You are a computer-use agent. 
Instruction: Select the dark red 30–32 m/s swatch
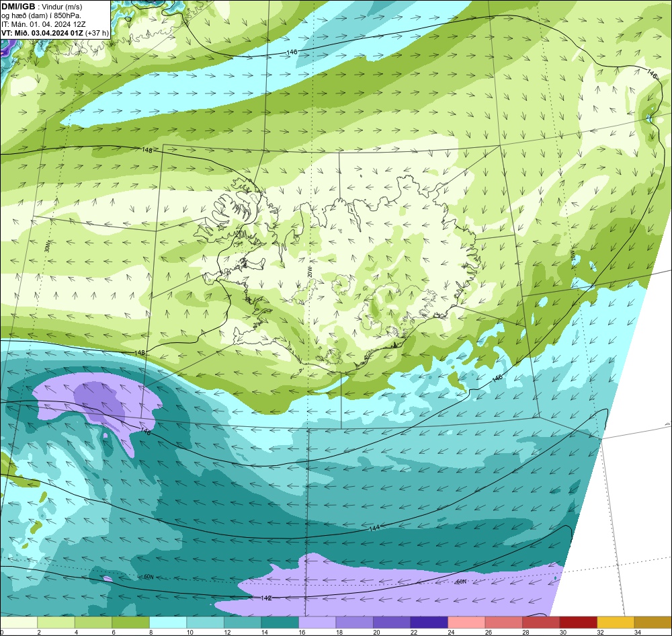[578, 622]
